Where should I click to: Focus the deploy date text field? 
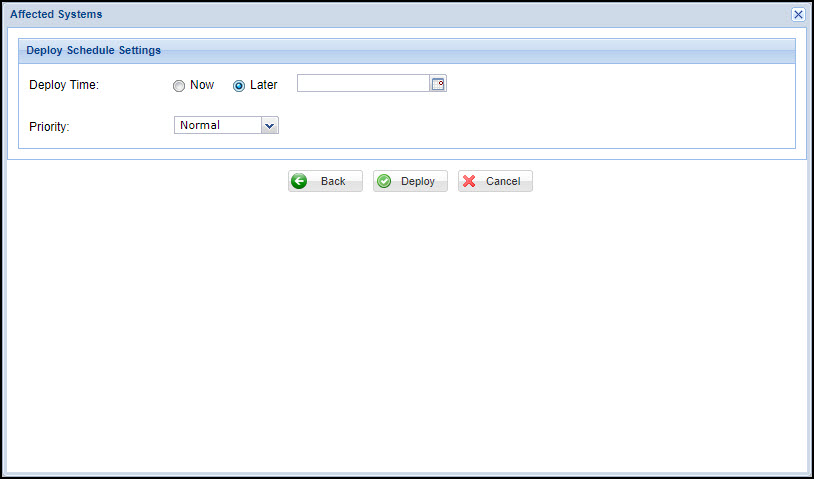(x=363, y=84)
